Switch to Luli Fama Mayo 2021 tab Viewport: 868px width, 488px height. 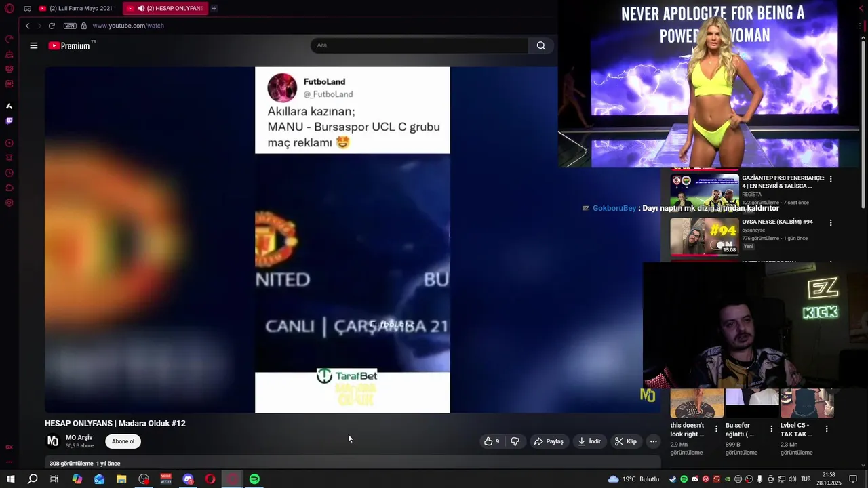click(76, 8)
